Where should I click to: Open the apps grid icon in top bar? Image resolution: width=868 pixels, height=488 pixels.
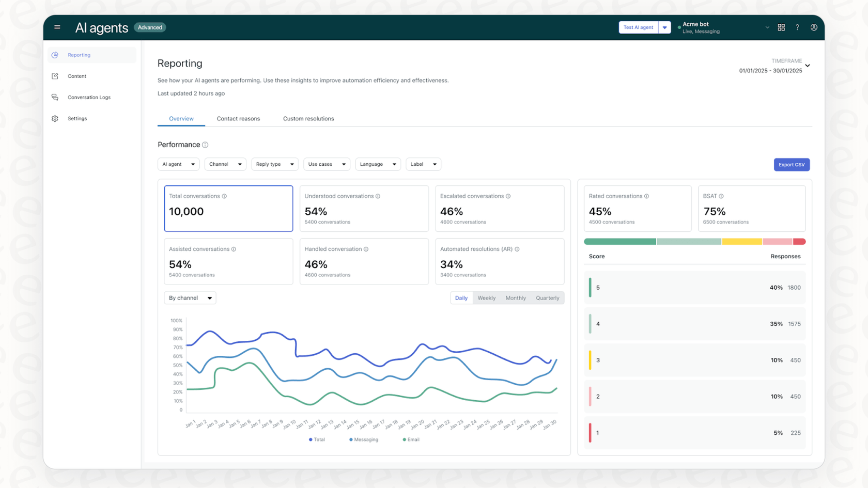[781, 27]
